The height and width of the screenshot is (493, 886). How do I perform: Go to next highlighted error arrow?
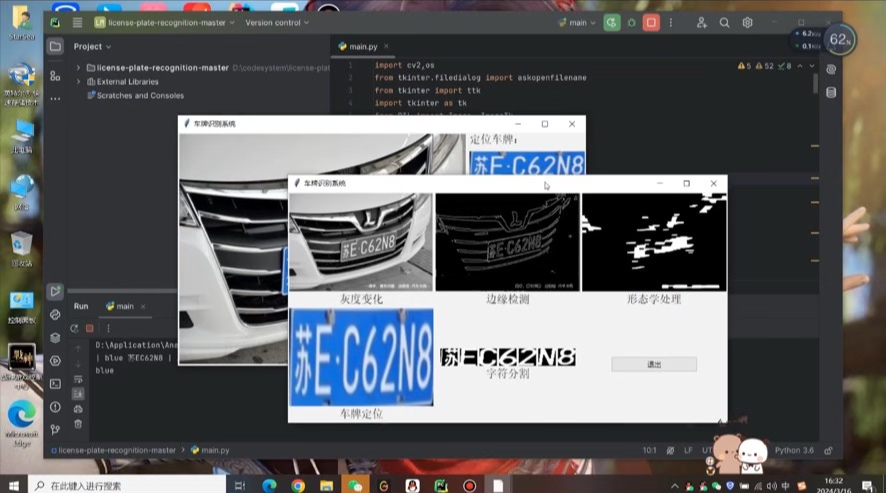[x=812, y=66]
